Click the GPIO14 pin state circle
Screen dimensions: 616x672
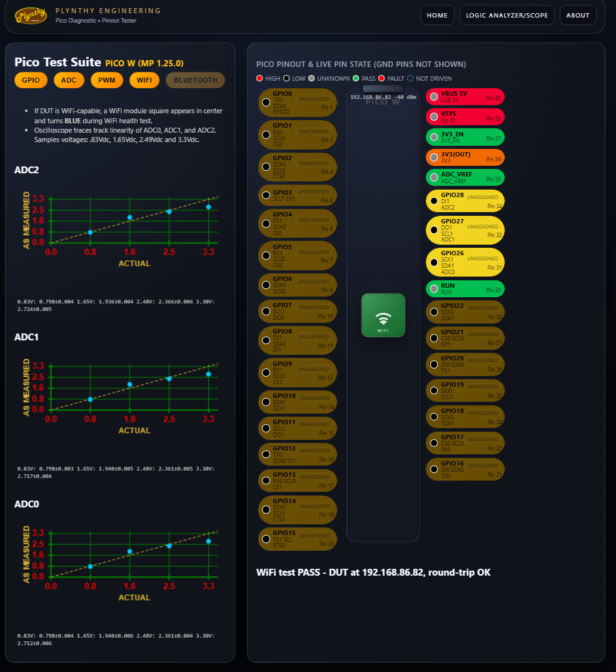[x=266, y=509]
